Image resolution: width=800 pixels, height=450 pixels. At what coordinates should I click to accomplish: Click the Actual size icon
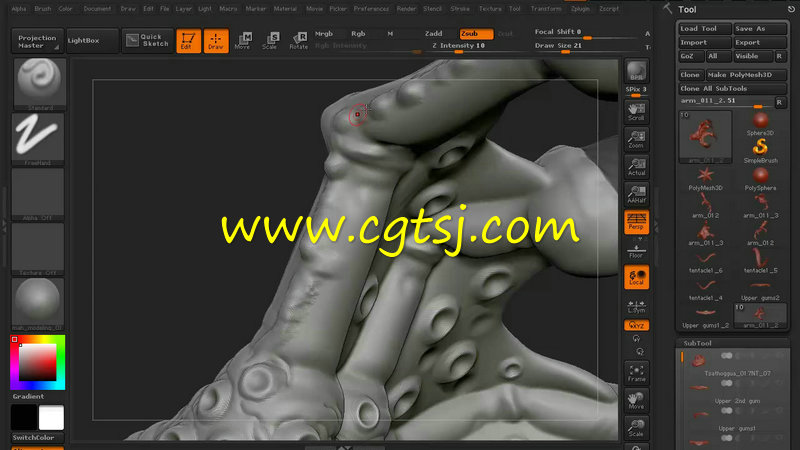[x=636, y=167]
